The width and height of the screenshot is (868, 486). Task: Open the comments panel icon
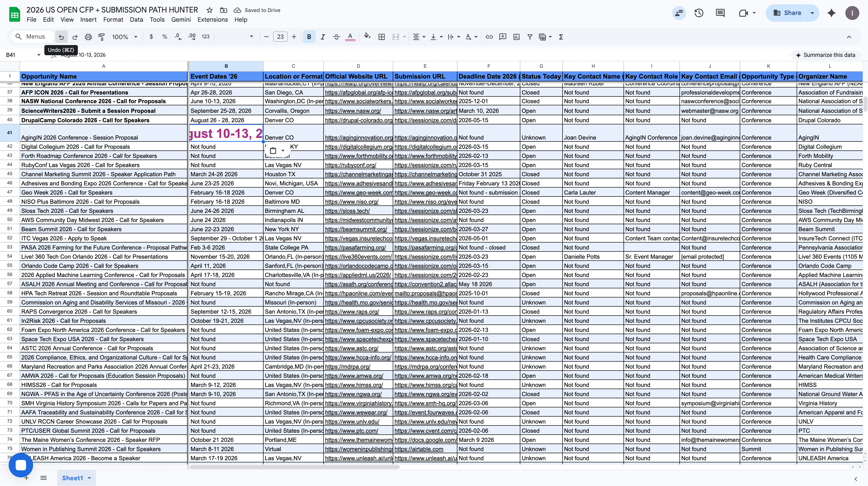coord(720,13)
